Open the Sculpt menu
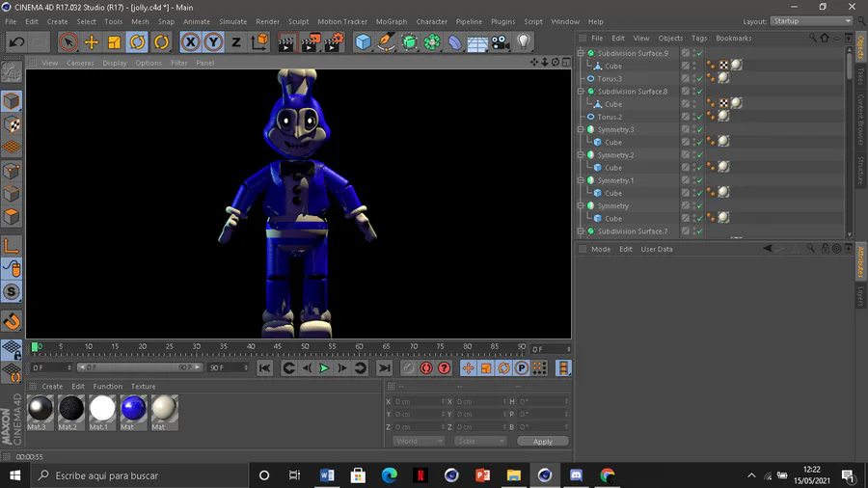Viewport: 868px width, 488px height. coord(298,21)
